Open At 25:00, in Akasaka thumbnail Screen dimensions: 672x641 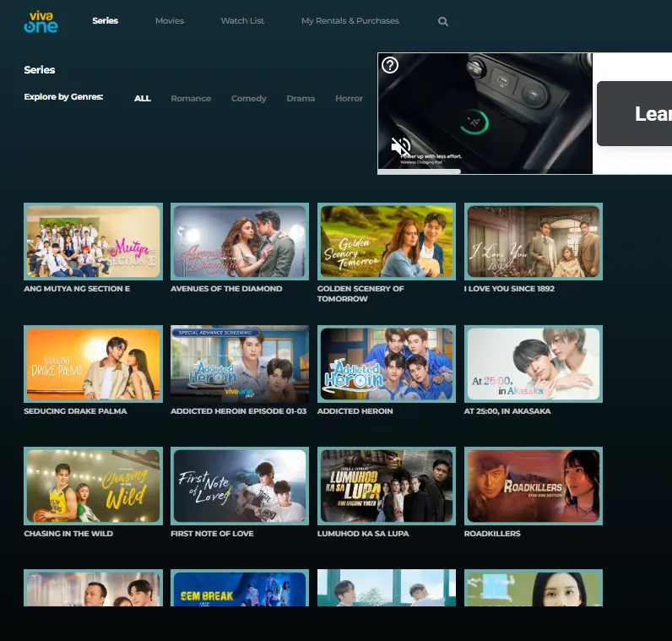[534, 364]
